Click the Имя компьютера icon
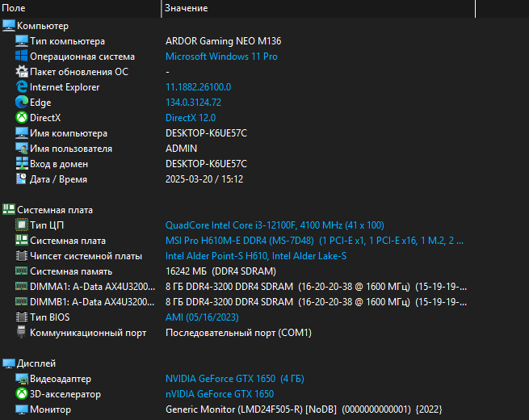529x420 pixels. 22,133
